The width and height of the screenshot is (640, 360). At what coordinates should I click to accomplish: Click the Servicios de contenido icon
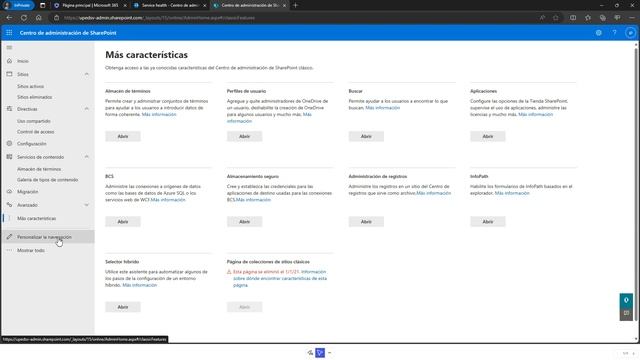(x=9, y=157)
